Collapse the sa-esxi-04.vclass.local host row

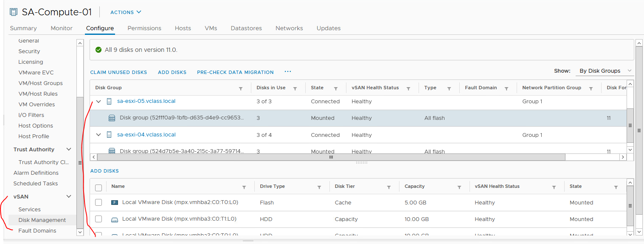click(98, 135)
